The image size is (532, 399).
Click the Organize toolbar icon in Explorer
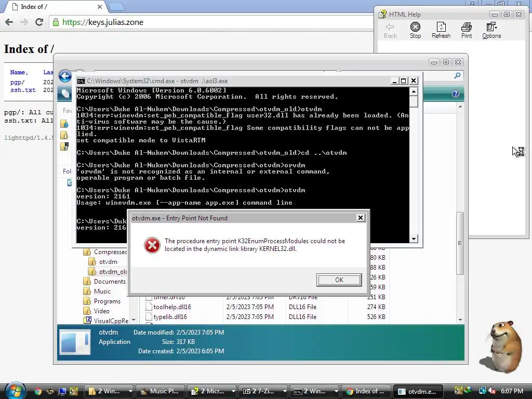click(65, 94)
